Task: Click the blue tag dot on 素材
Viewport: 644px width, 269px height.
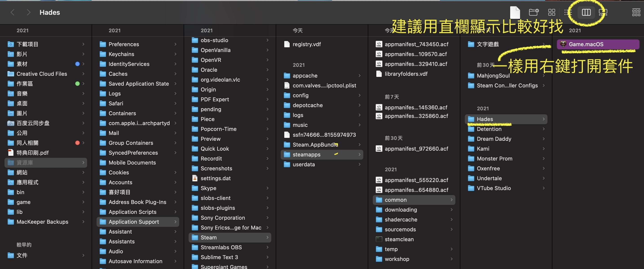Action: pyautogui.click(x=77, y=64)
